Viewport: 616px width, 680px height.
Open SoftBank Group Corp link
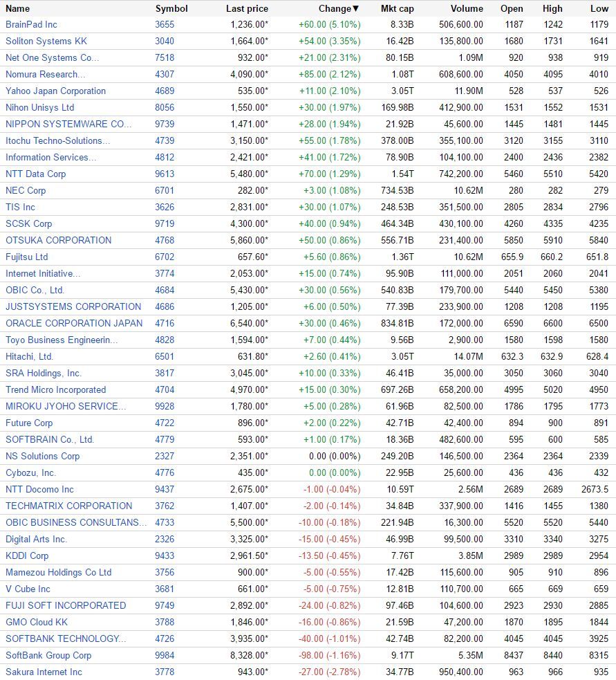48,655
